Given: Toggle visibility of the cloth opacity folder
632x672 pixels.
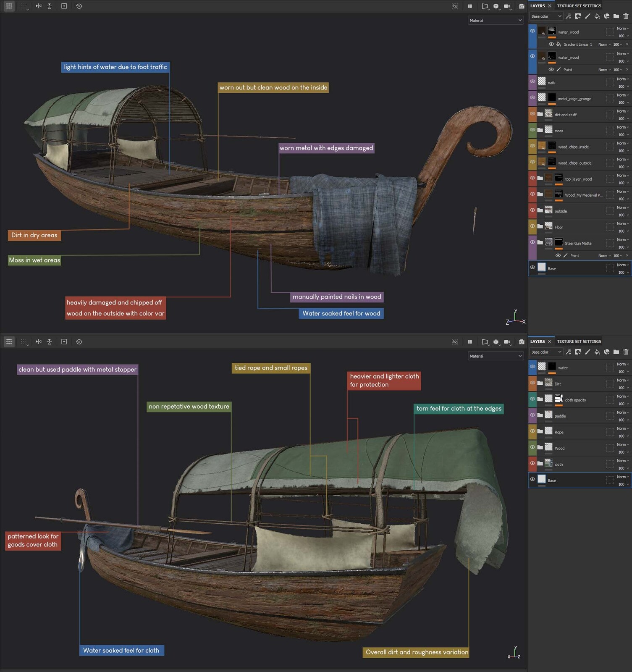Looking at the screenshot, I should click(532, 399).
